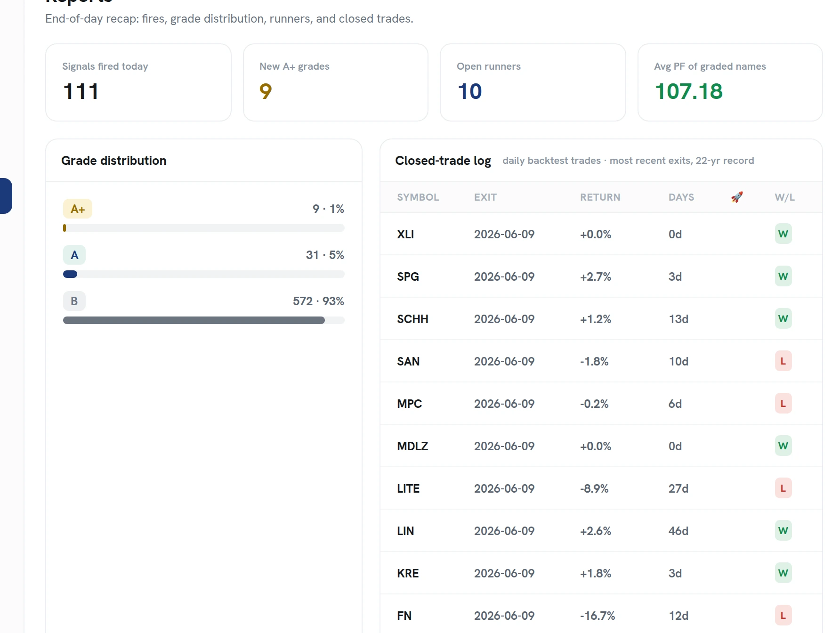Click the L badge for LITE row

tap(783, 488)
